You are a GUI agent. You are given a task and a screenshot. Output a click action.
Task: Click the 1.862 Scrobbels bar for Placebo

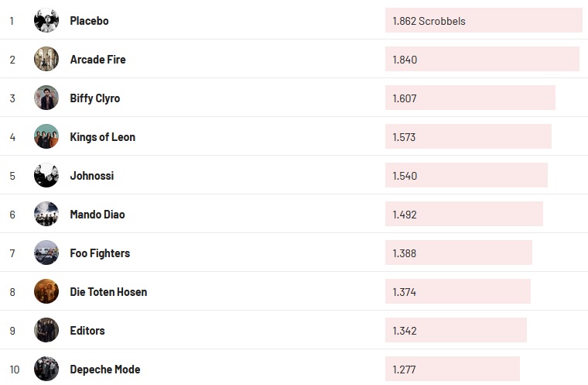coord(483,21)
